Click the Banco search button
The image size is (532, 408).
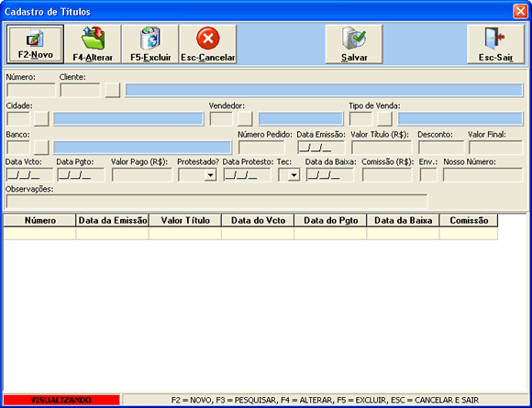click(41, 148)
